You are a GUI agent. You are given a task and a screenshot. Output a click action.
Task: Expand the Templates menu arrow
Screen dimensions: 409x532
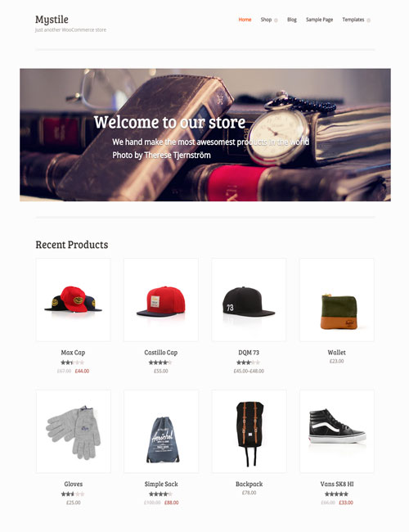tap(369, 20)
